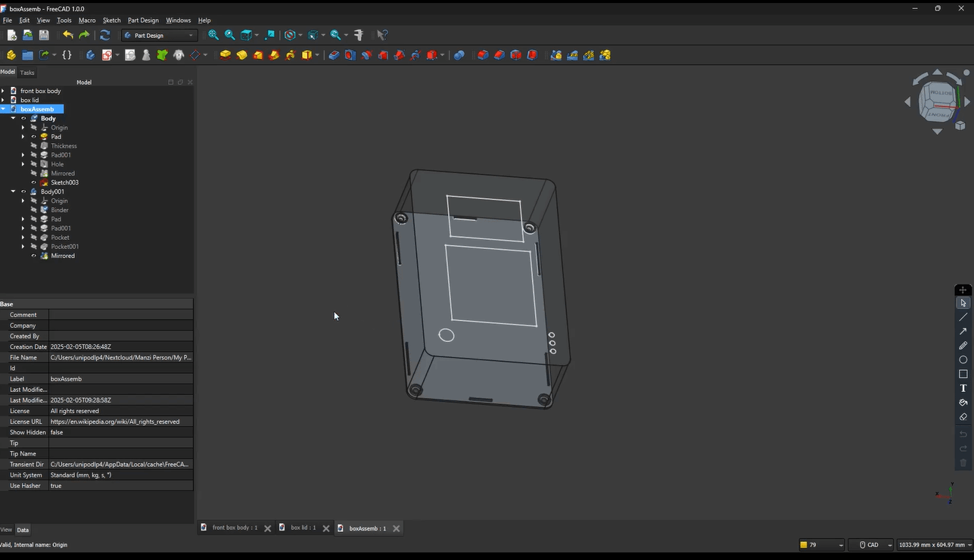Screen dimensions: 974x560
Task: Click the Mirrored tool in the toolbar
Action: 556,55
